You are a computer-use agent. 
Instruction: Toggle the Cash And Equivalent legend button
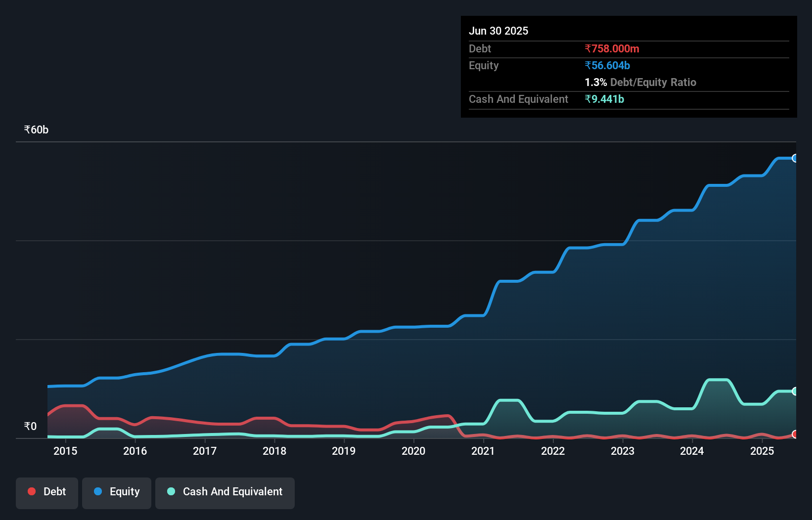click(225, 492)
